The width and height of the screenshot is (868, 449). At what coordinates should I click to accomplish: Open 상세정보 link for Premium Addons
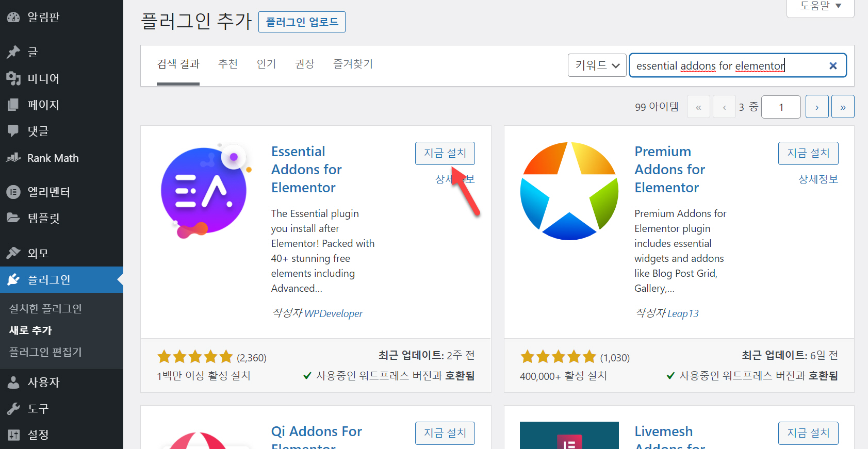pyautogui.click(x=818, y=179)
